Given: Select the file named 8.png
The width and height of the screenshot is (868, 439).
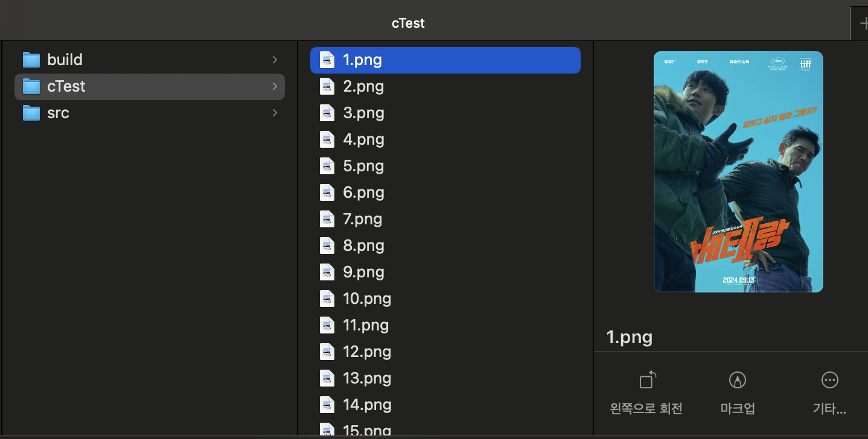Looking at the screenshot, I should [363, 246].
